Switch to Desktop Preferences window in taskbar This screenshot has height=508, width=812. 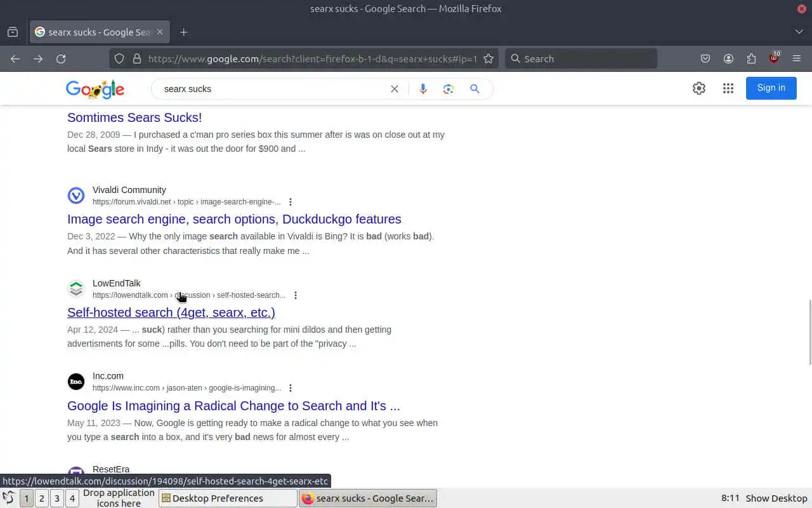click(228, 498)
